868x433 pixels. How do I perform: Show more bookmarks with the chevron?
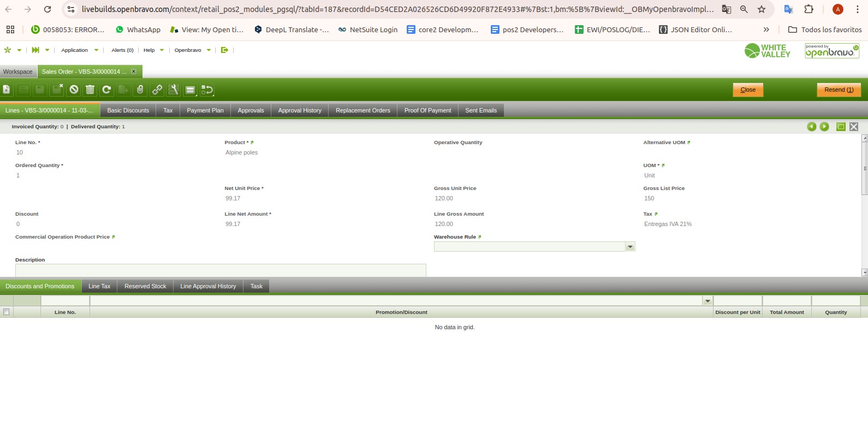766,29
